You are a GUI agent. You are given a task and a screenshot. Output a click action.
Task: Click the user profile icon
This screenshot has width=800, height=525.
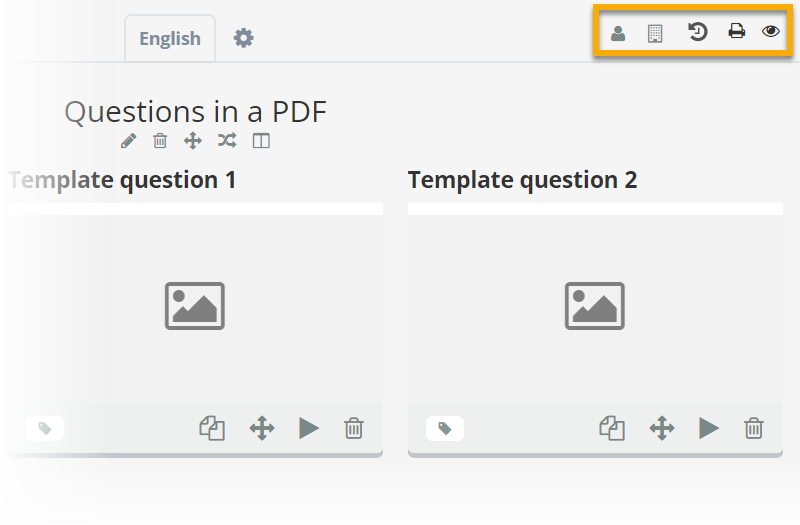pyautogui.click(x=618, y=34)
